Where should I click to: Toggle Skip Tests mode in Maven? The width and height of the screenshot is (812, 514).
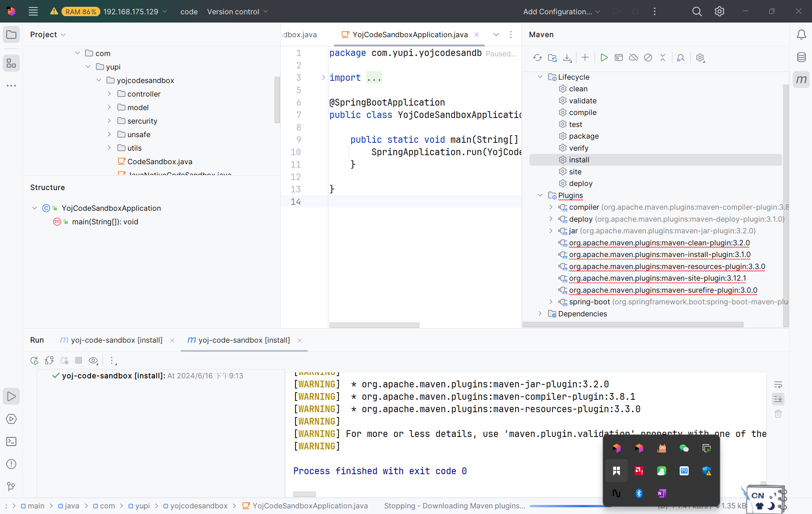[648, 57]
